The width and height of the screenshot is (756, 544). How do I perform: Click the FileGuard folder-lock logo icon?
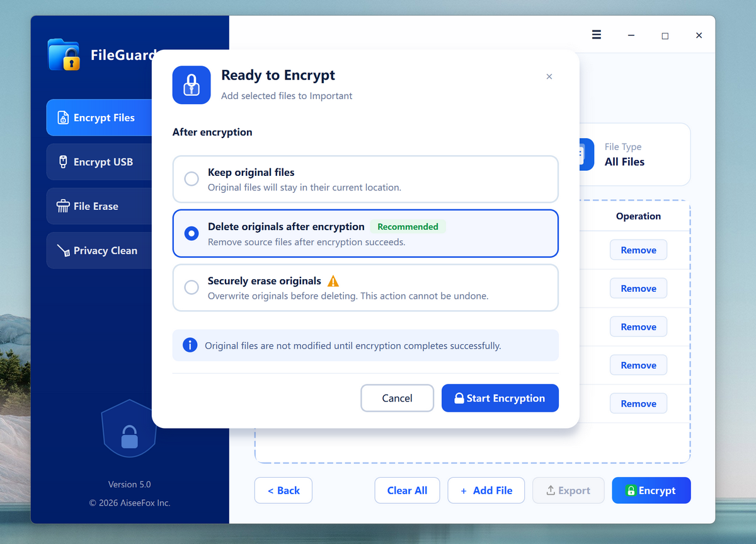(64, 55)
